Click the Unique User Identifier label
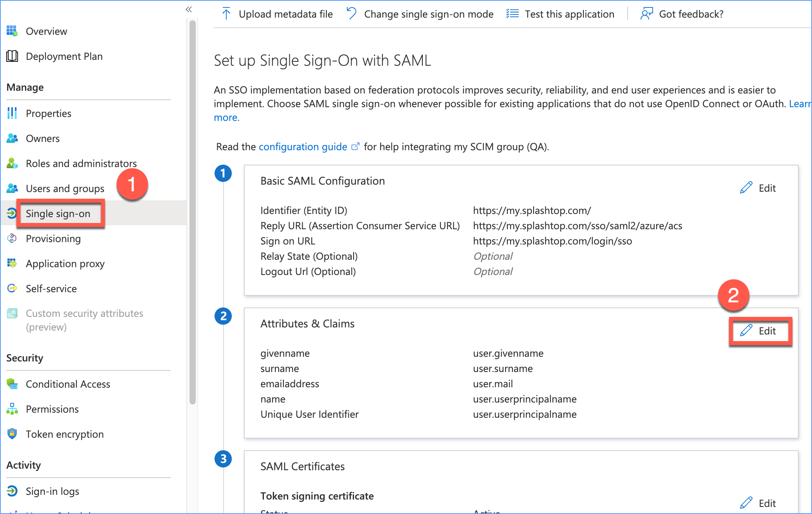 309,414
